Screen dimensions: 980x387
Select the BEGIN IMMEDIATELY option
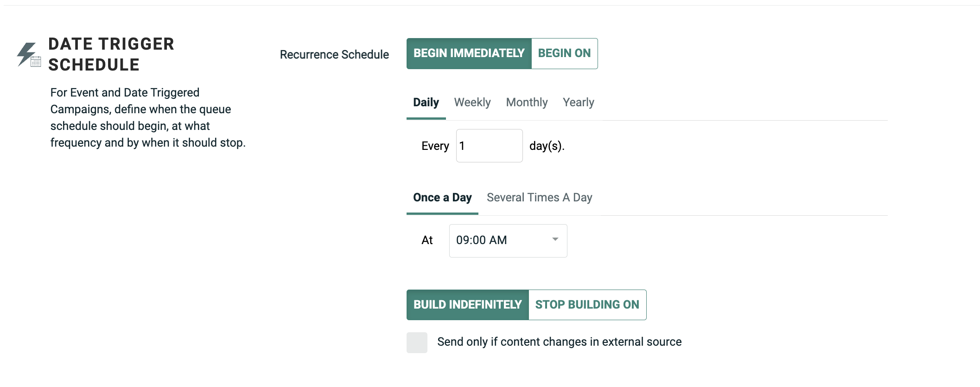tap(469, 53)
